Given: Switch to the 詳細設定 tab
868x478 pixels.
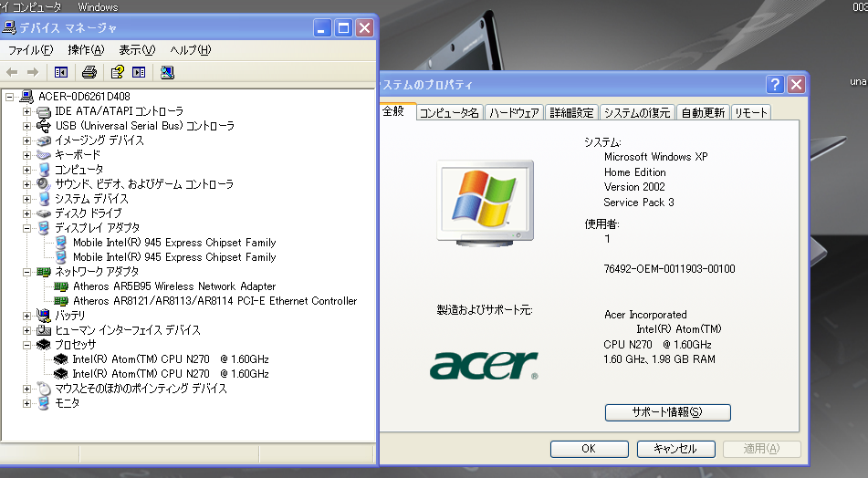Looking at the screenshot, I should pos(571,113).
